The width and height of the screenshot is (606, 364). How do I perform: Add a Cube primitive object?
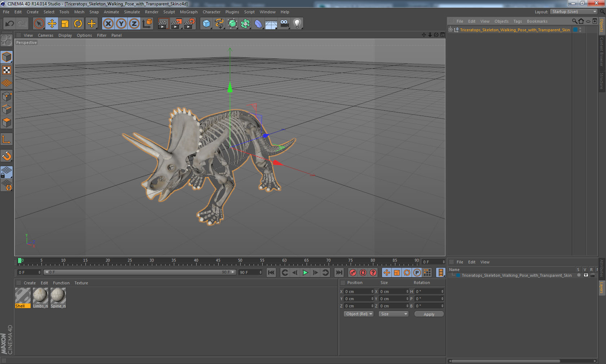(206, 24)
